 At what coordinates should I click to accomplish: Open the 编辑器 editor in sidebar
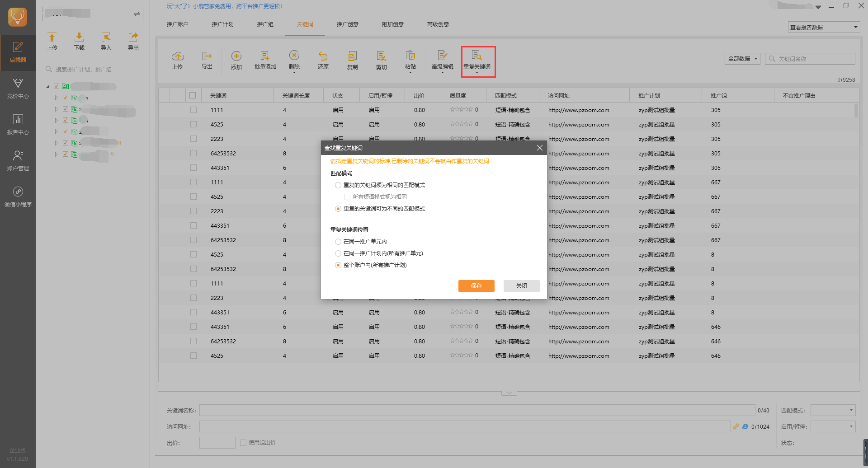click(x=18, y=52)
